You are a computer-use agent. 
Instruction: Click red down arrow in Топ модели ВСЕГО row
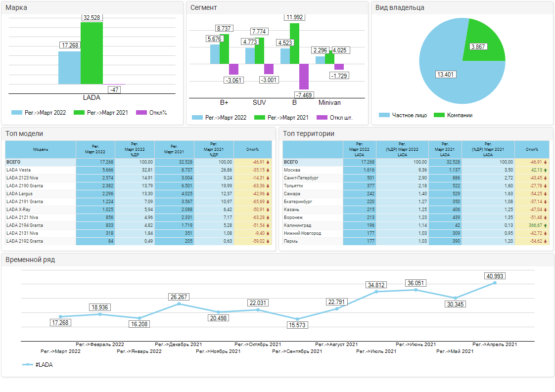coord(268,162)
